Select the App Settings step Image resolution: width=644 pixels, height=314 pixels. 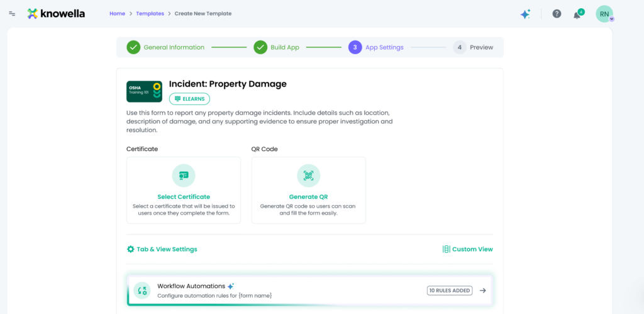point(376,47)
